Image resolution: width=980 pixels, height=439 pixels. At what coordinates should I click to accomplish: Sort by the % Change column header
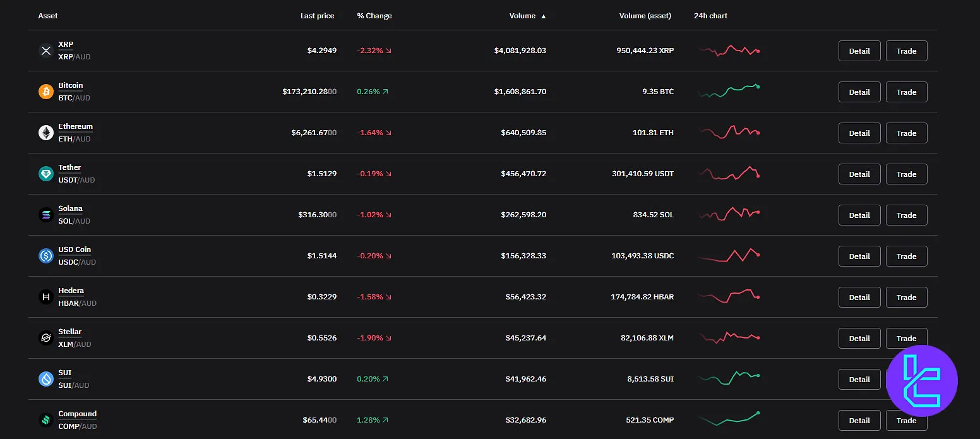click(x=374, y=16)
